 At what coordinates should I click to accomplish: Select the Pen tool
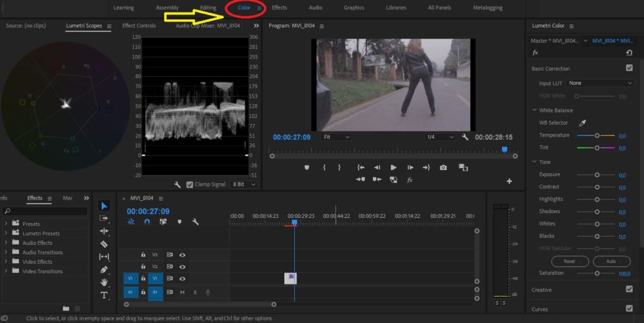104,269
